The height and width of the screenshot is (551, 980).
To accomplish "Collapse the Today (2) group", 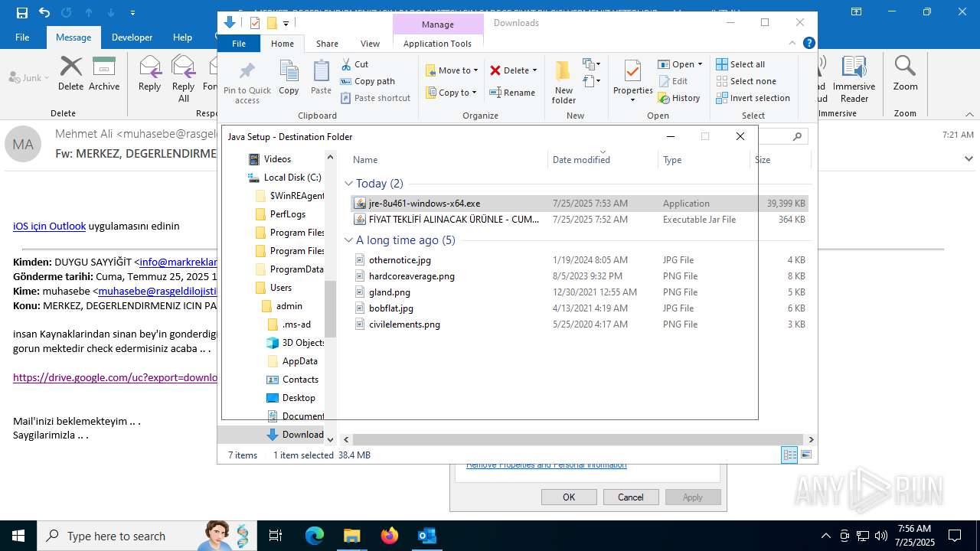I will click(349, 184).
